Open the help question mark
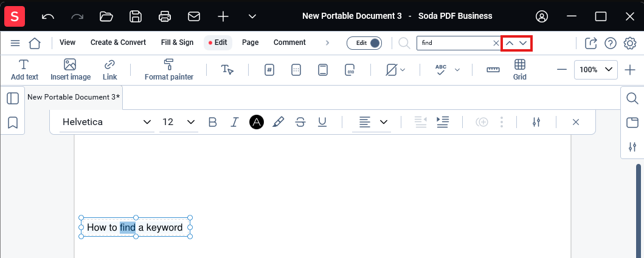This screenshot has height=258, width=644. (611, 43)
